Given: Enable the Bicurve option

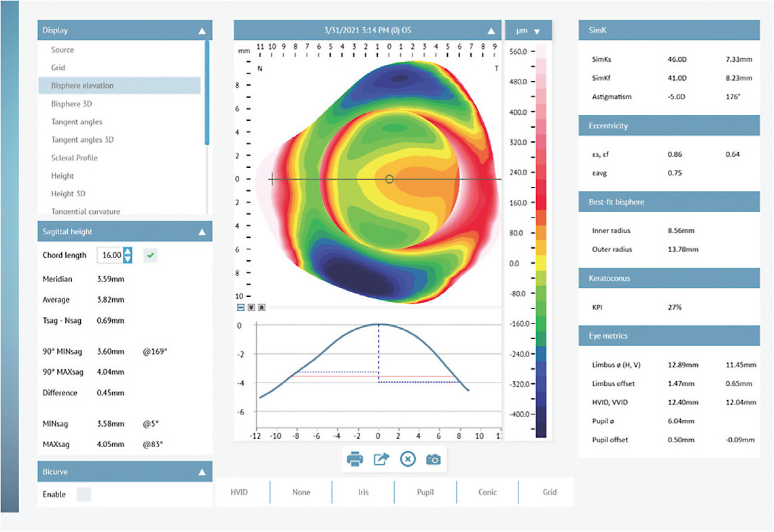Looking at the screenshot, I should pyautogui.click(x=84, y=494).
